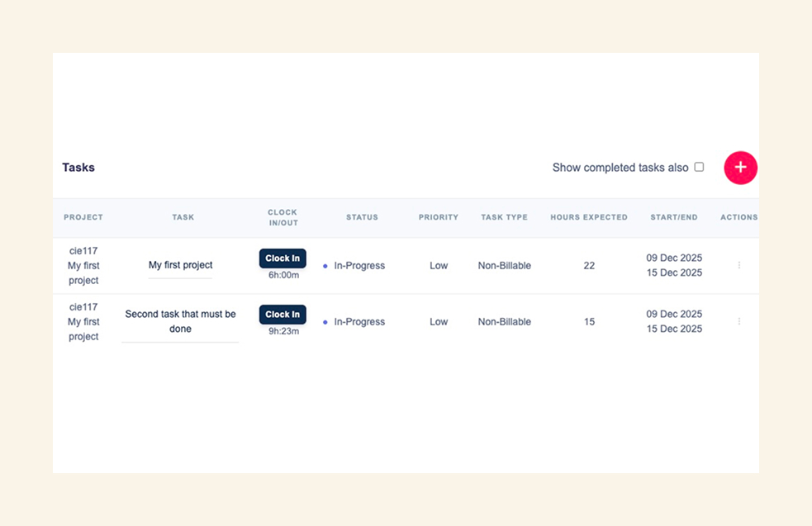
Task: Click the 9h:23m logged time label
Action: tap(282, 329)
